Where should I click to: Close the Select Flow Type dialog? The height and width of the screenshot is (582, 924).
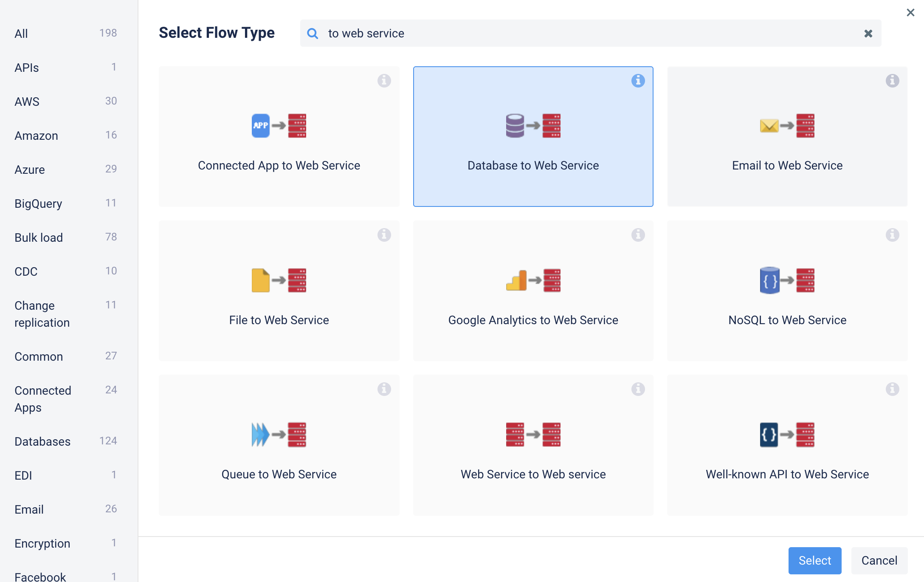[910, 13]
